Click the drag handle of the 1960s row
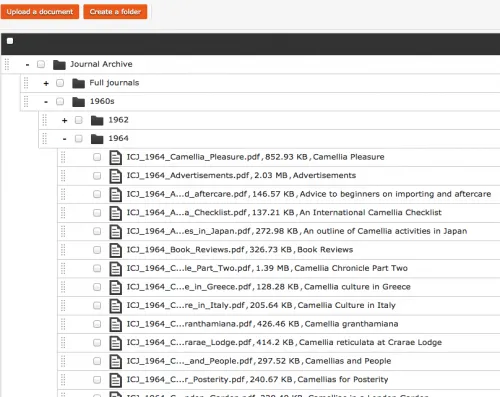Image resolution: width=500 pixels, height=397 pixels. tap(26, 101)
